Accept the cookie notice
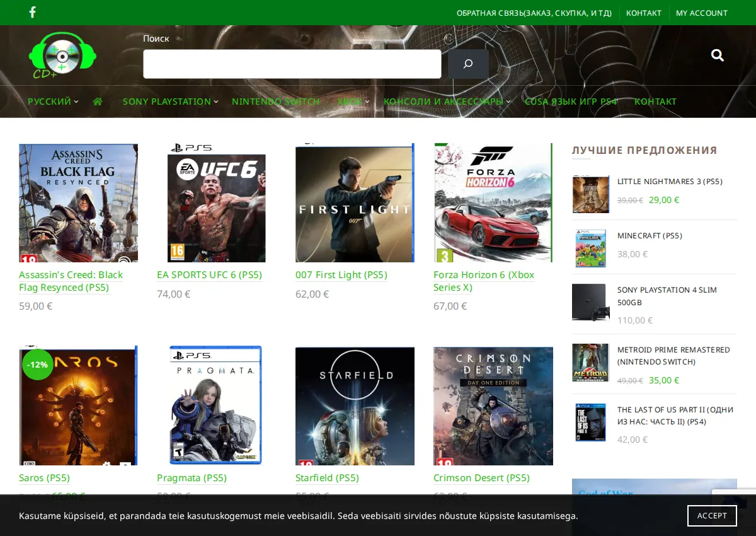 (712, 515)
